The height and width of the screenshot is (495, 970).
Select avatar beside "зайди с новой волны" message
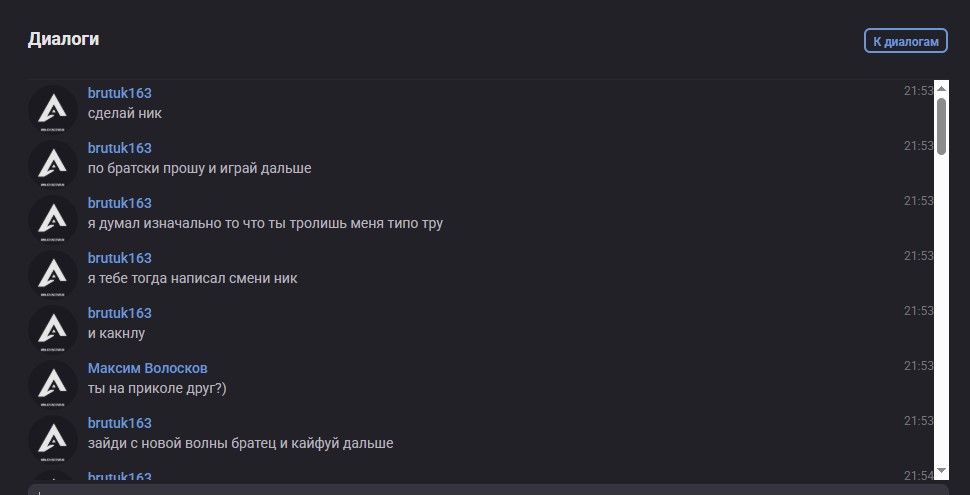[53, 440]
